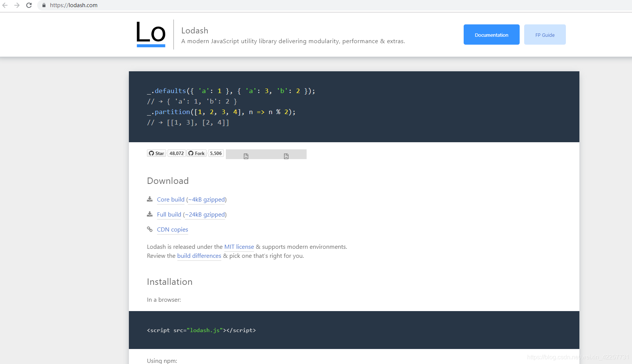Reload the page with the refresh icon
Screen dimensions: 632x364
(x=29, y=5)
